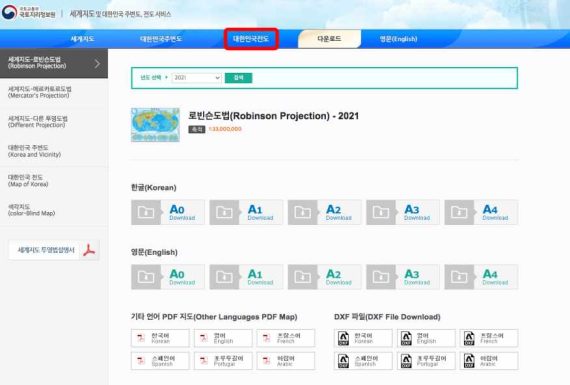
Task: Click the Robinson Projection world map thumbnail
Action: [155, 125]
